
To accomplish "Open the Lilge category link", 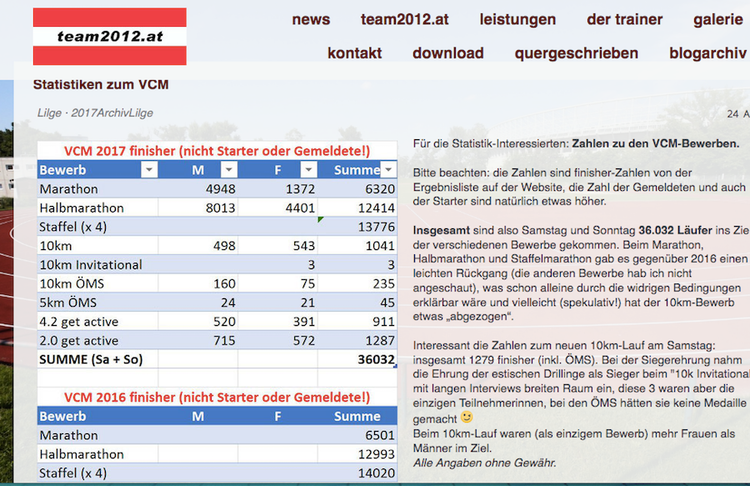I will pyautogui.click(x=49, y=113).
